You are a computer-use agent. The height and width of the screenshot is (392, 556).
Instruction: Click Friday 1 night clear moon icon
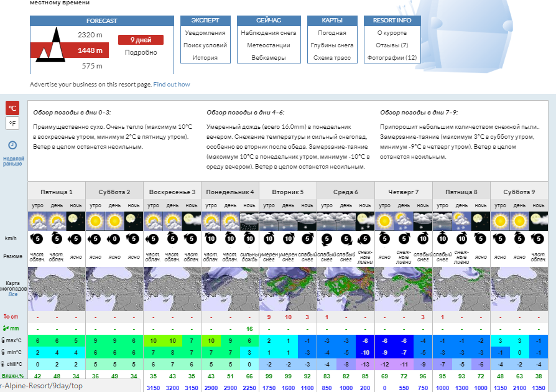[76, 222]
